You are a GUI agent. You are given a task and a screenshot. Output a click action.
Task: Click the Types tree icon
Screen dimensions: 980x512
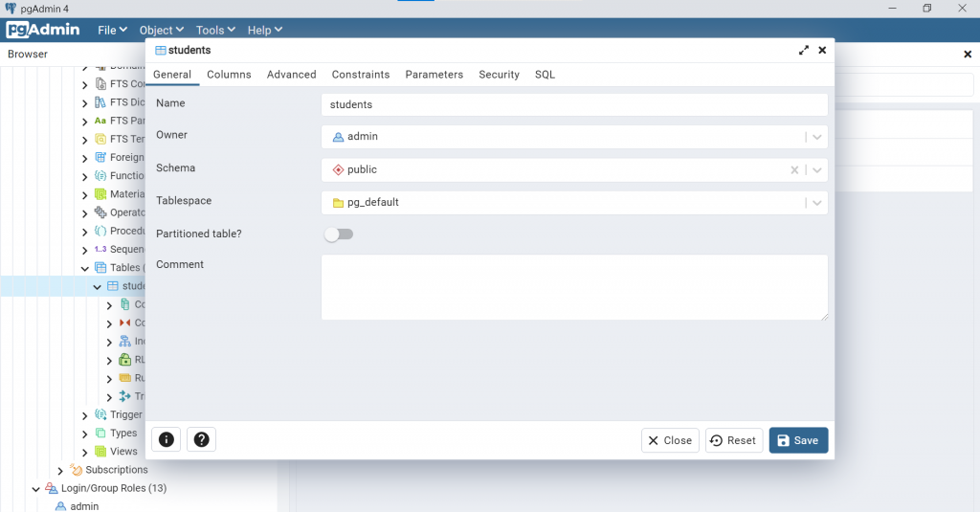[100, 433]
